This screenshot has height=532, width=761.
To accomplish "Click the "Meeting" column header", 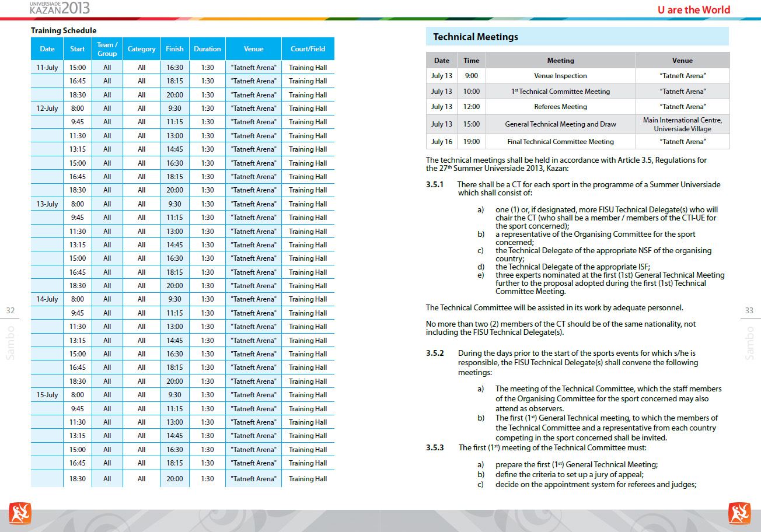I will 561,60.
